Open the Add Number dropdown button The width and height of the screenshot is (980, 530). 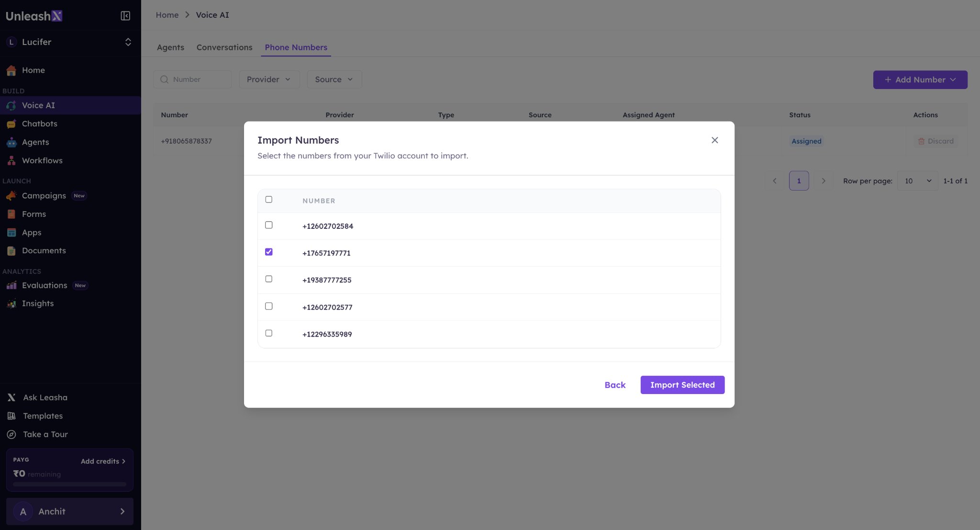(x=920, y=79)
